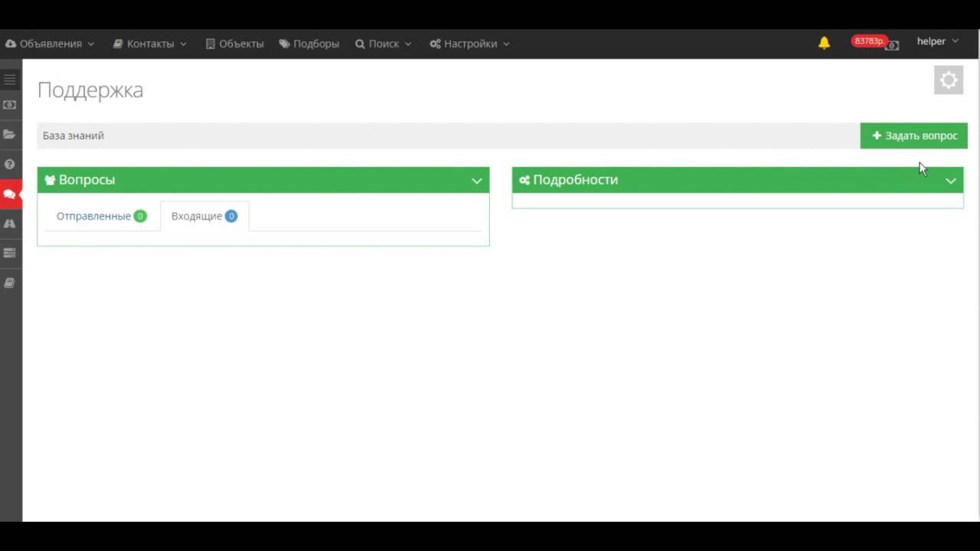The width and height of the screenshot is (980, 551).
Task: Open the Контакты menu
Action: coord(150,44)
